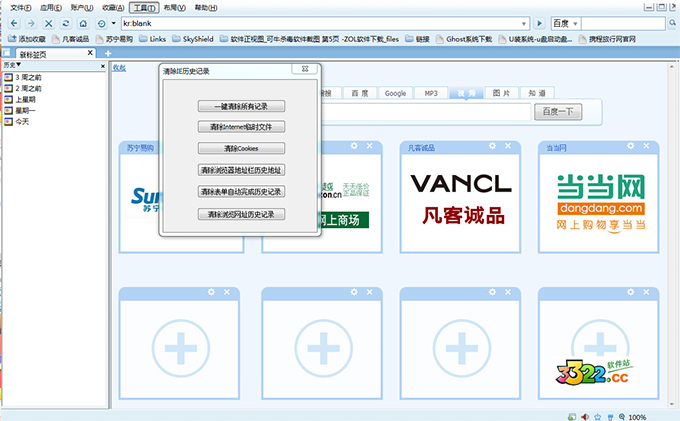Close the 清除IE历史记录 dialog

click(x=305, y=69)
